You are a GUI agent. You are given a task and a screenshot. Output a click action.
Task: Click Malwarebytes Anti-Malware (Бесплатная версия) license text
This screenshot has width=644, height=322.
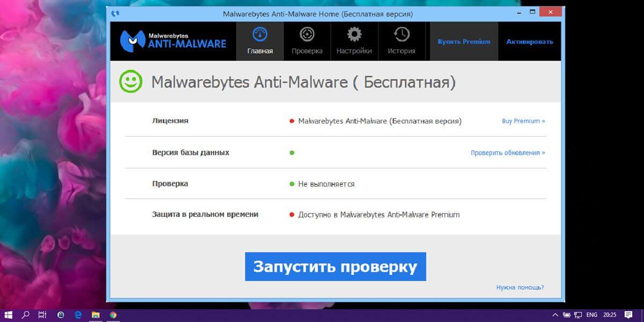(379, 121)
